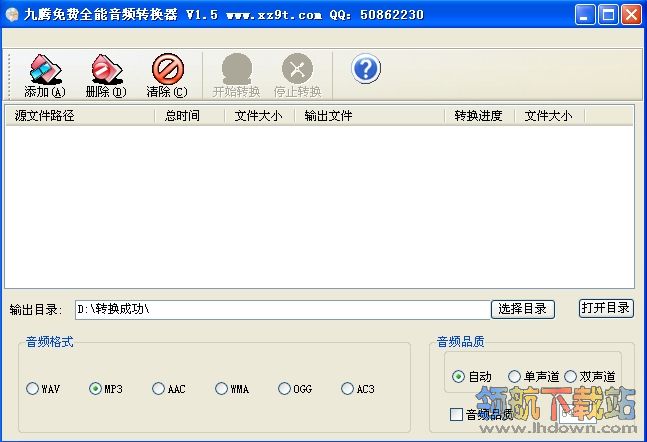Choose the 单声道 (mono) channel option
The image size is (647, 442).
(x=514, y=376)
